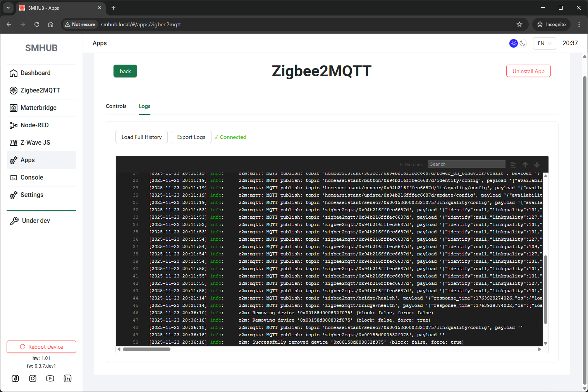This screenshot has width=588, height=392.
Task: Go to Z-Wave JS in sidebar
Action: tap(35, 142)
